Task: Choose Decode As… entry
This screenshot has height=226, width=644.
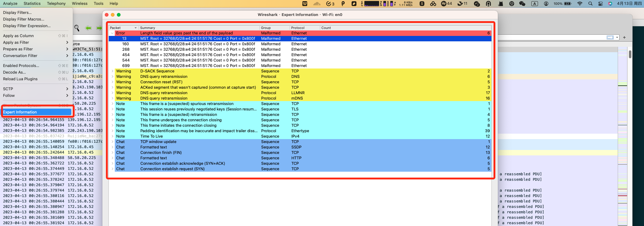Action: point(36,72)
